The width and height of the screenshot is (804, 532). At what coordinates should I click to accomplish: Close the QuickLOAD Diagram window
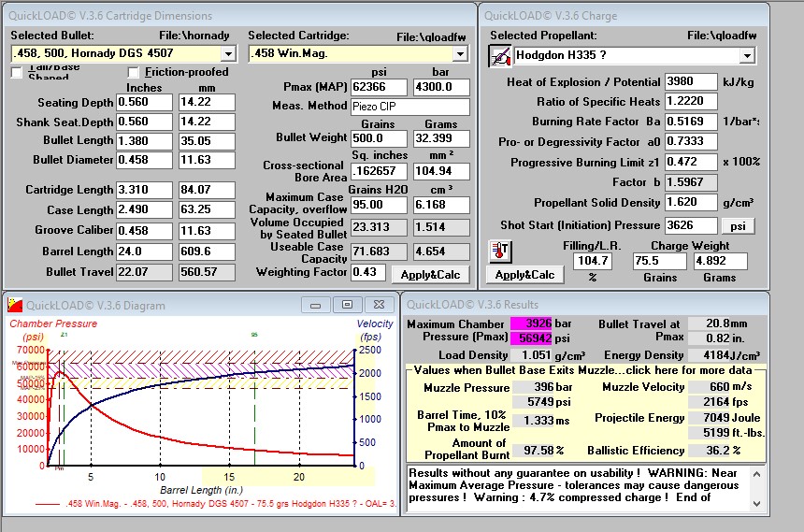(x=379, y=305)
